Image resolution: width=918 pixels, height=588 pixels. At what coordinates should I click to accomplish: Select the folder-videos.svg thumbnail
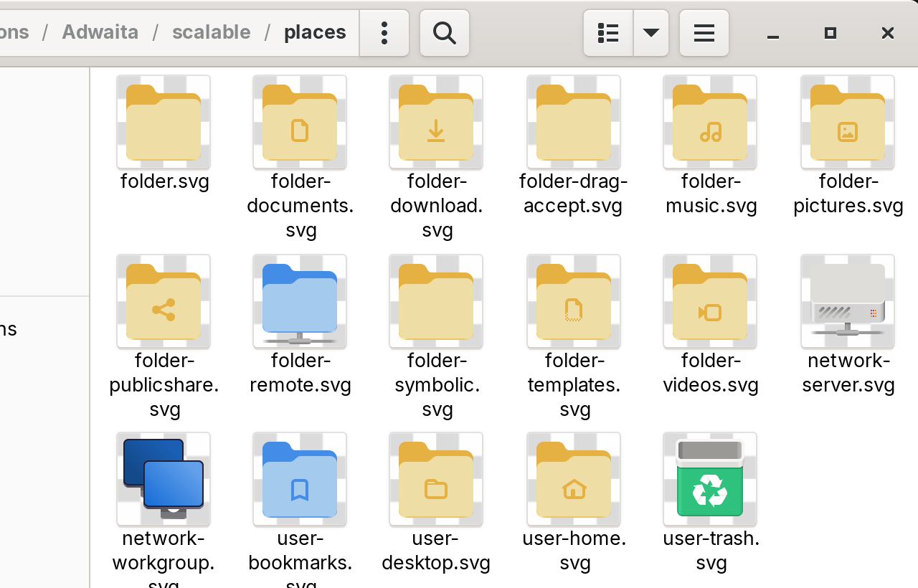pos(710,302)
